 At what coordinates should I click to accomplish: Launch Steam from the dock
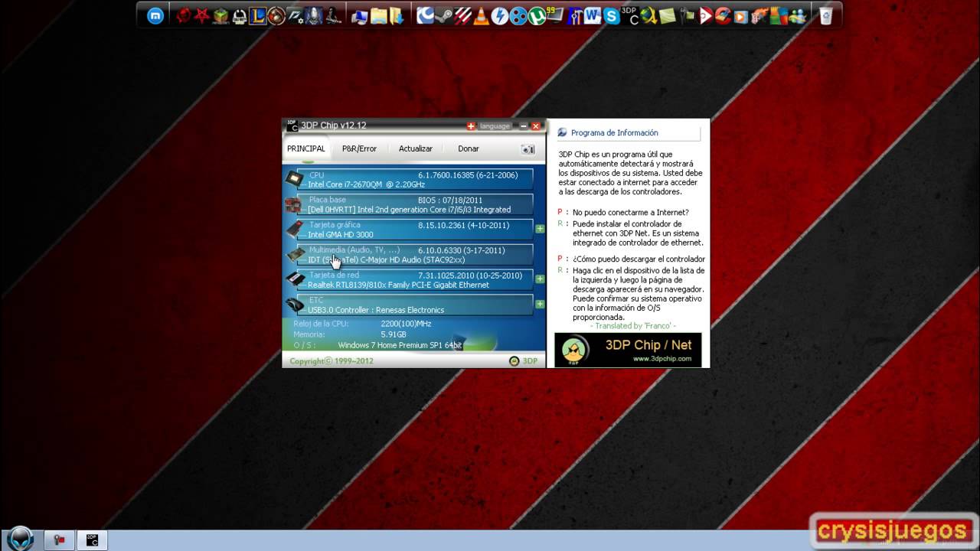click(x=444, y=15)
